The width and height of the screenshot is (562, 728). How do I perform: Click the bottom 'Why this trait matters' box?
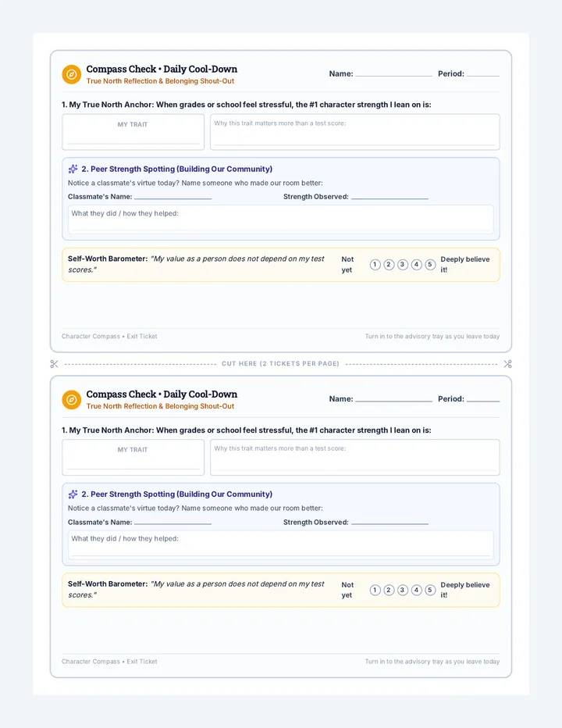[355, 457]
